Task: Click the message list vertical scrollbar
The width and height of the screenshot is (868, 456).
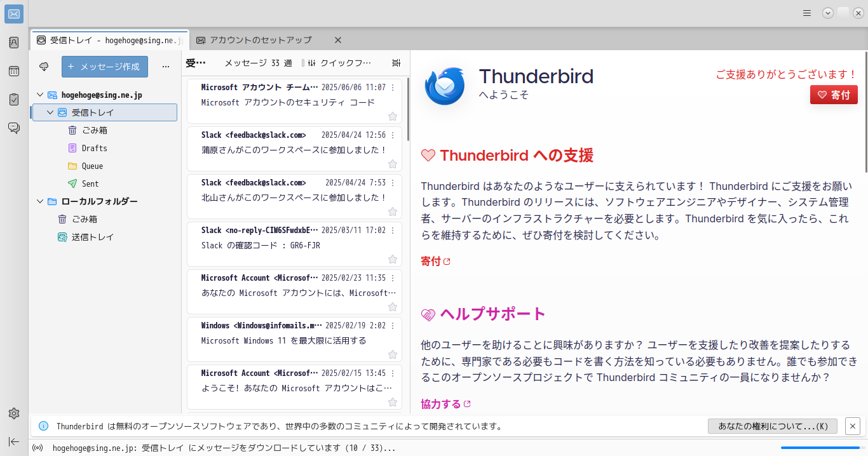Action: 407,108
